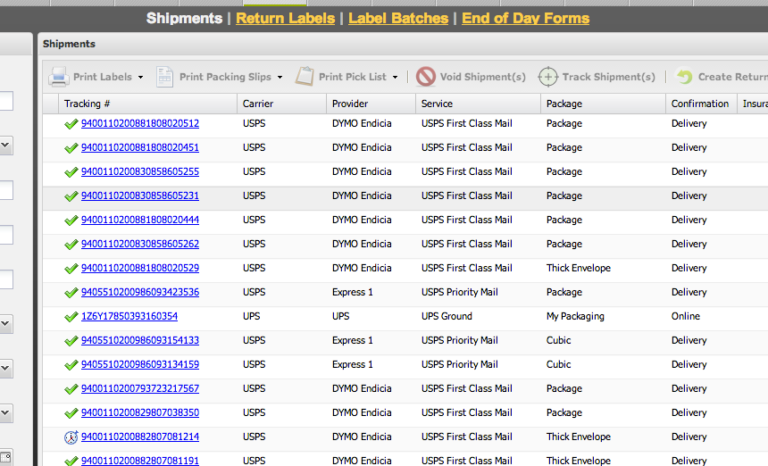768x466 pixels.
Task: Click the Create Return green arrow icon
Action: pyautogui.click(x=684, y=76)
